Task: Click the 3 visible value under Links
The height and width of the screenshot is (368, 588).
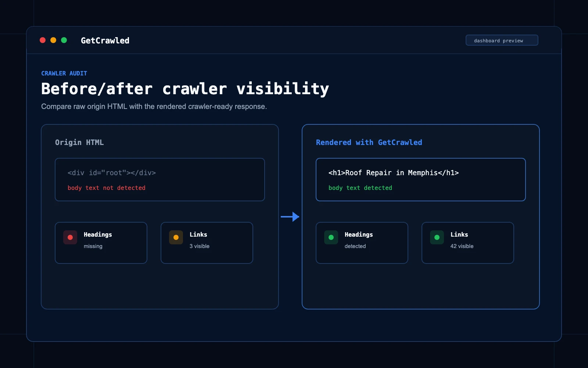Action: click(x=200, y=246)
